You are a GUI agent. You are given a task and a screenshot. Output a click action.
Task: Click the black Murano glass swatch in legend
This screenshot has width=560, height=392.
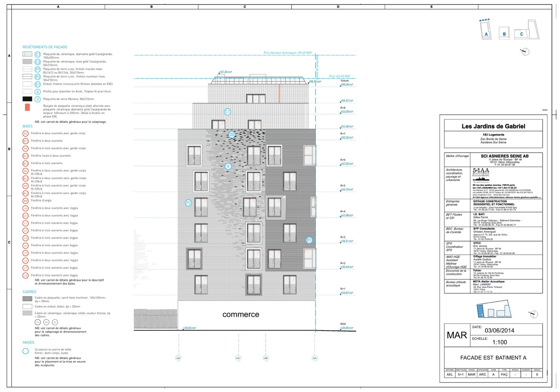pos(27,99)
